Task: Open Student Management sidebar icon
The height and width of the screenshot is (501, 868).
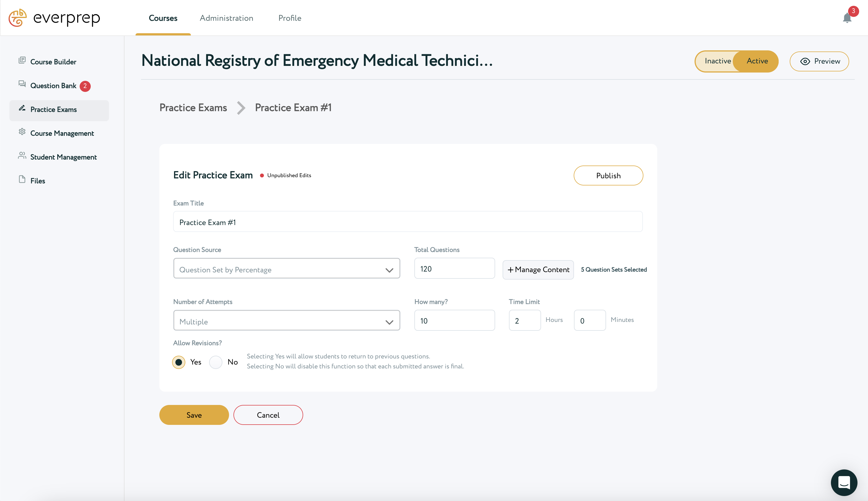Action: click(22, 156)
